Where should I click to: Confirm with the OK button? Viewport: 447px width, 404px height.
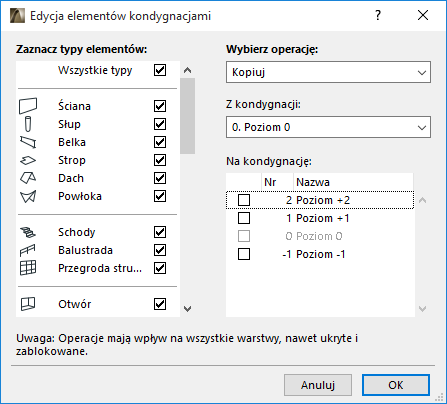(396, 385)
